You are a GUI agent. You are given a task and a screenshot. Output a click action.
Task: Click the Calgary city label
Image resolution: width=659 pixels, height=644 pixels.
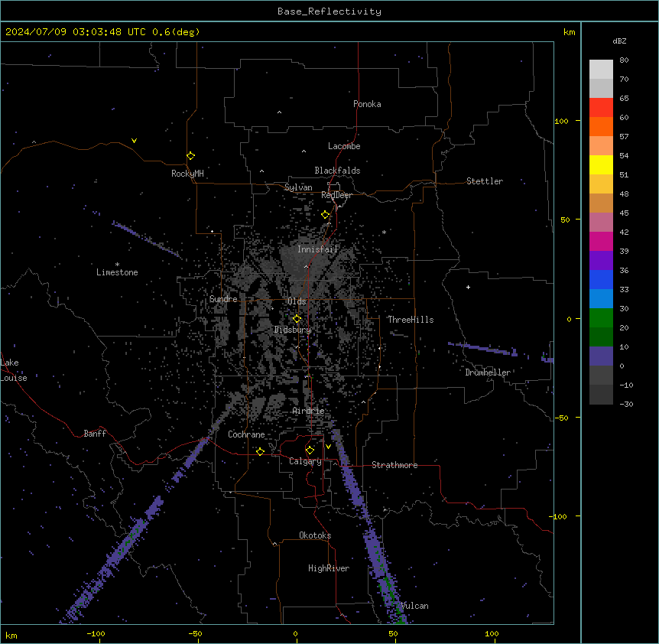click(306, 461)
